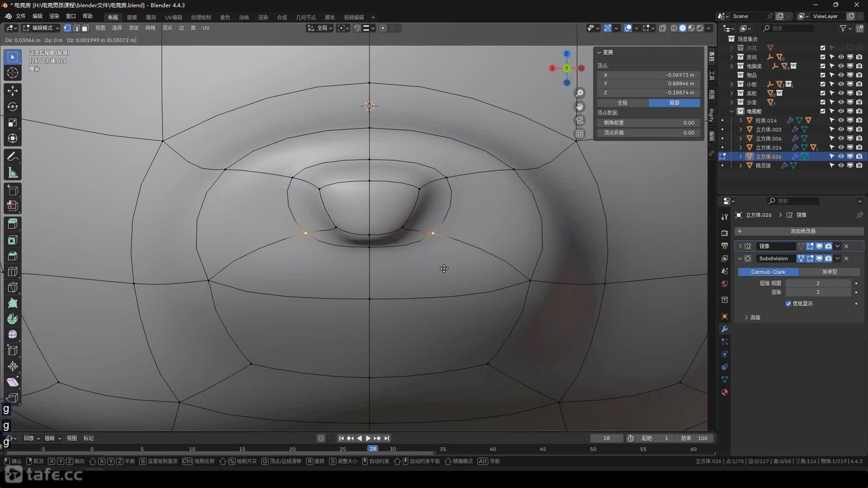Open the 雕刻 workspace tab
The image size is (868, 488).
click(x=151, y=17)
